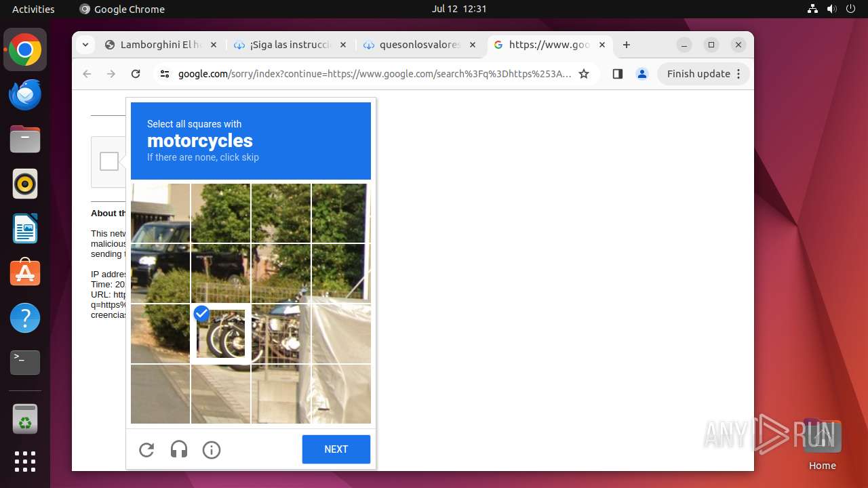Open Trash from the dock
This screenshot has height=488, width=868.
(25, 419)
